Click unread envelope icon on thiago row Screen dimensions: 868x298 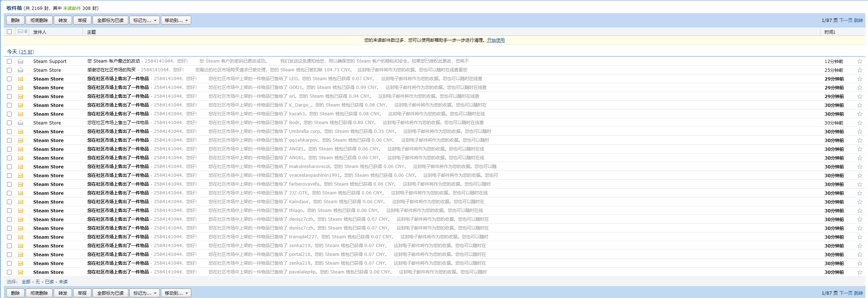coord(20,211)
